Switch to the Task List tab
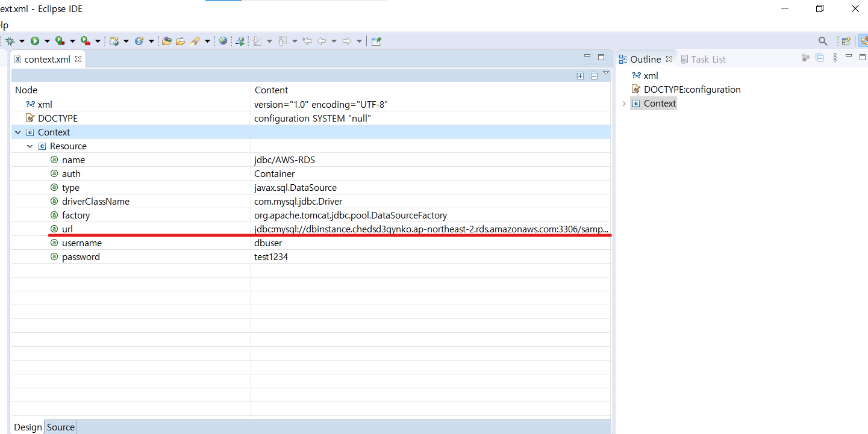The width and height of the screenshot is (868, 434). point(703,59)
